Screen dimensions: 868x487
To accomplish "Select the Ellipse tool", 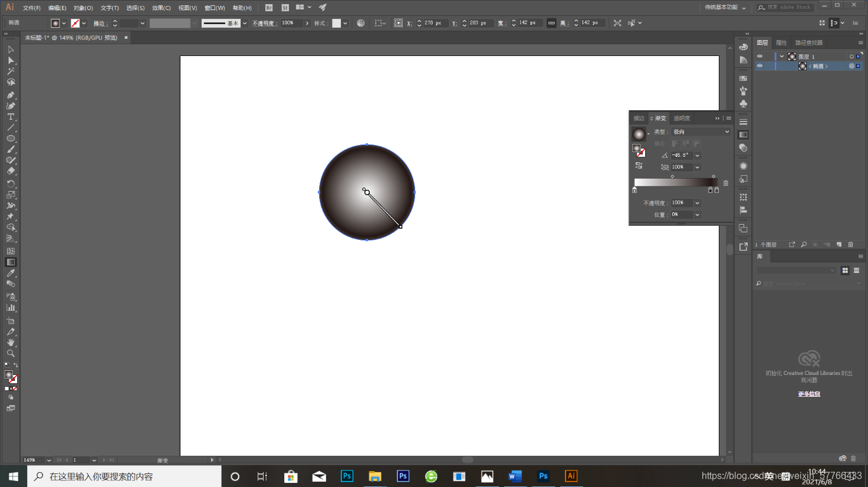I will pos(11,139).
